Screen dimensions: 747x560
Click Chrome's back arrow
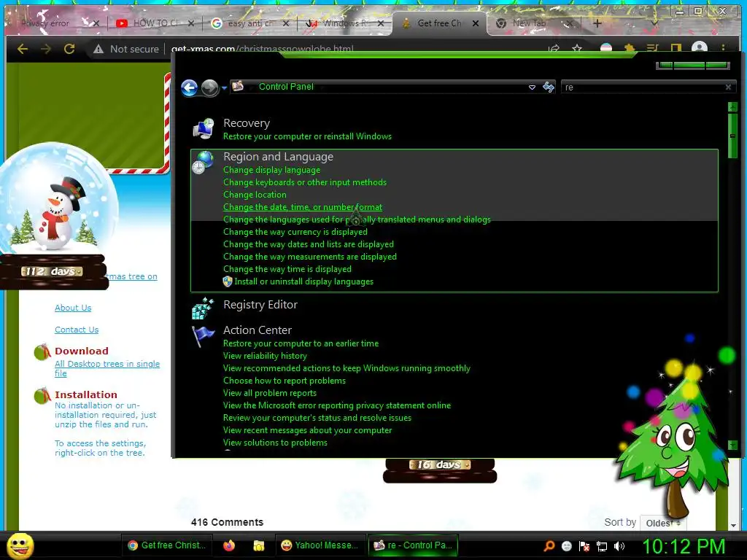click(23, 49)
